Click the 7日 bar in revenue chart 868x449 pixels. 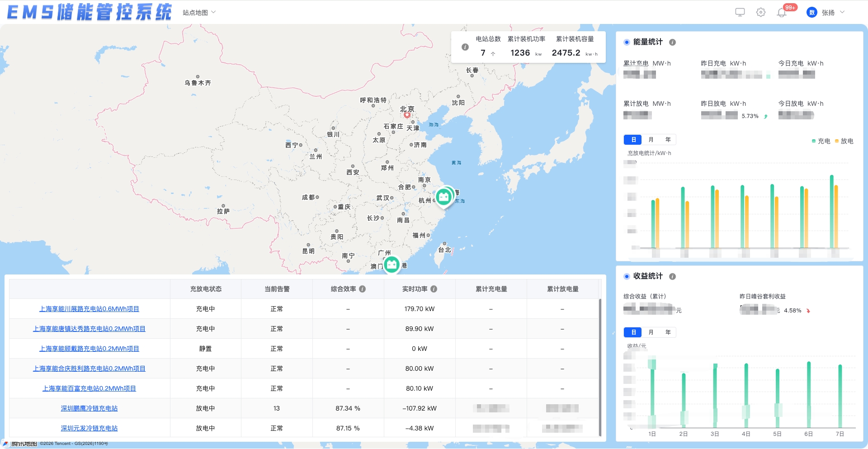pyautogui.click(x=840, y=396)
